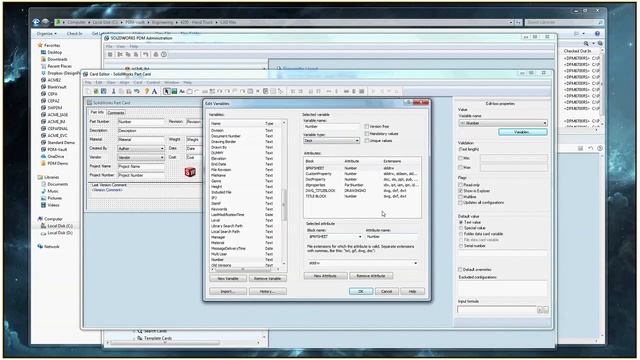Click the back arrow in Windows Explorer
The height and width of the screenshot is (360, 640).
click(36, 22)
